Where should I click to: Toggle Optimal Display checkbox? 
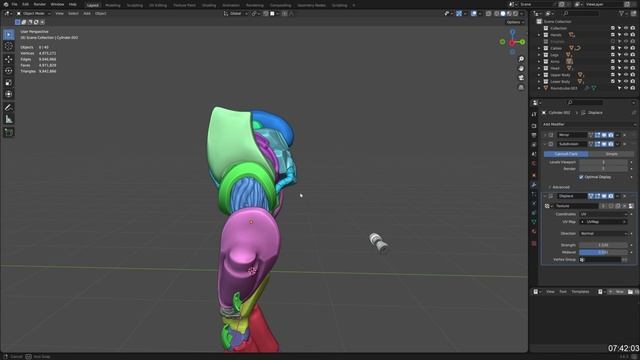pos(581,177)
